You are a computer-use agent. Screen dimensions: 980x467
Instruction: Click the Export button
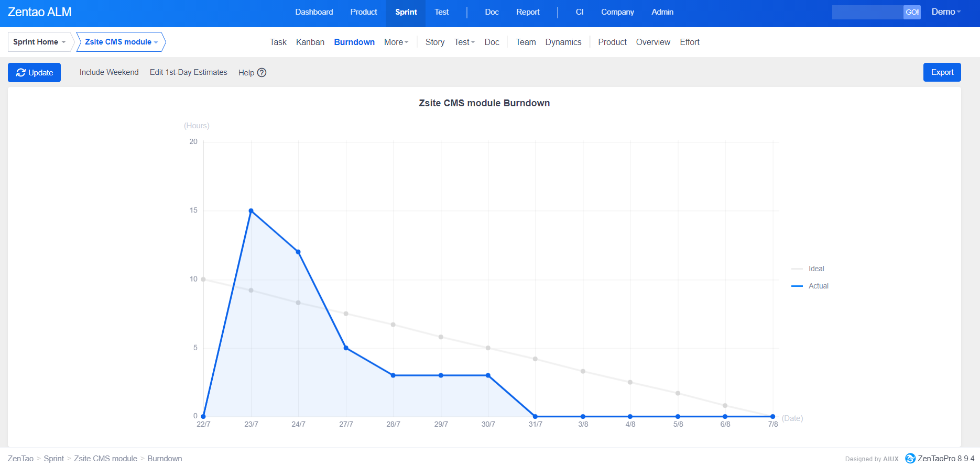[x=942, y=72]
